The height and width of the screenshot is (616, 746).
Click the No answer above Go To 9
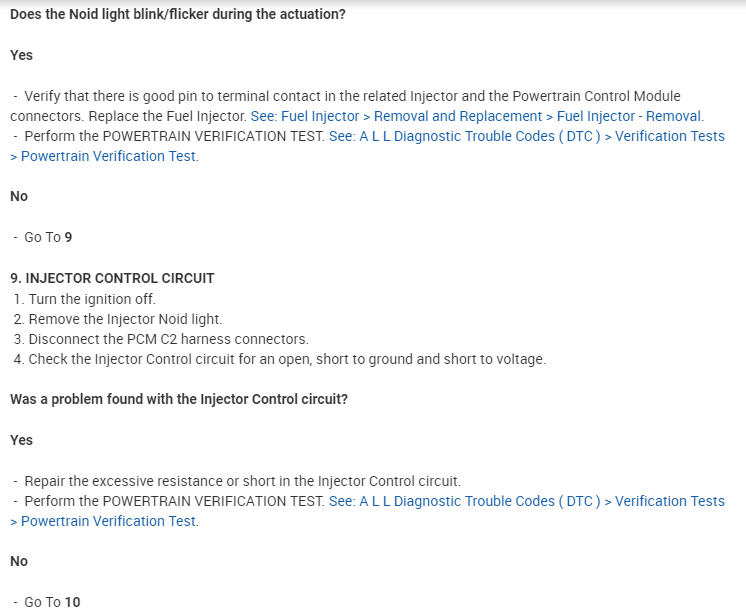(x=19, y=196)
